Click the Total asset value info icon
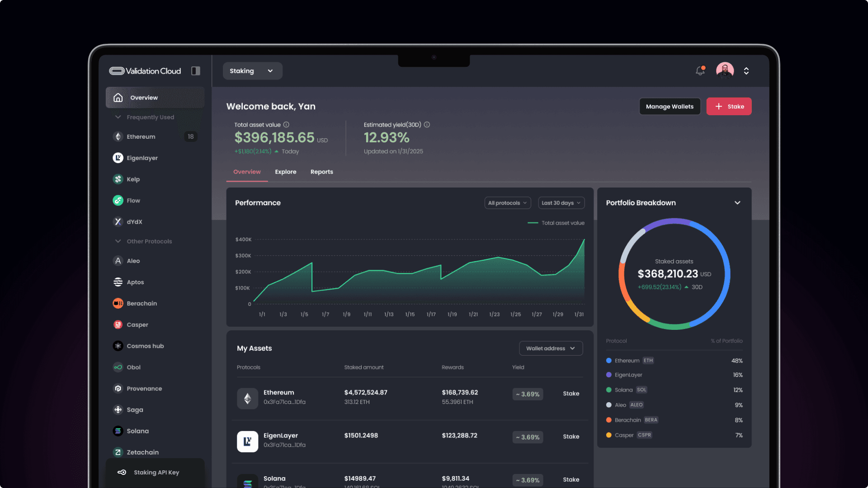Image resolution: width=868 pixels, height=488 pixels. 286,125
